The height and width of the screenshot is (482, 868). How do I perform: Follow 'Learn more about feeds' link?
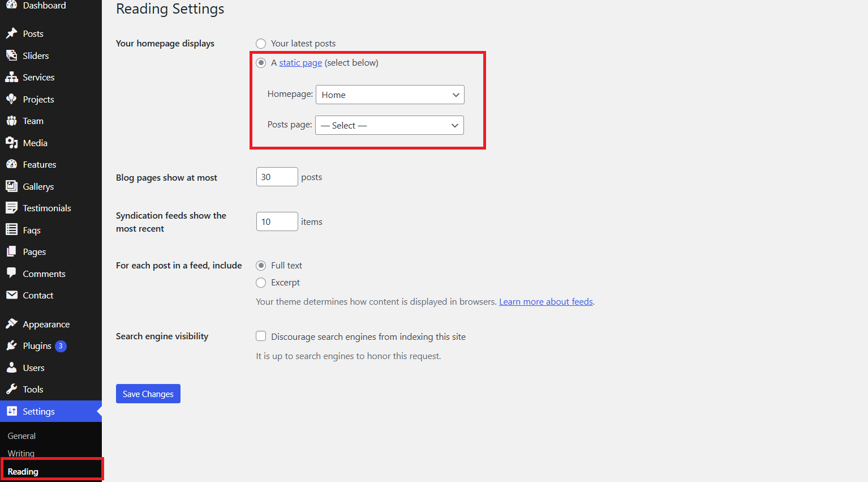click(545, 302)
